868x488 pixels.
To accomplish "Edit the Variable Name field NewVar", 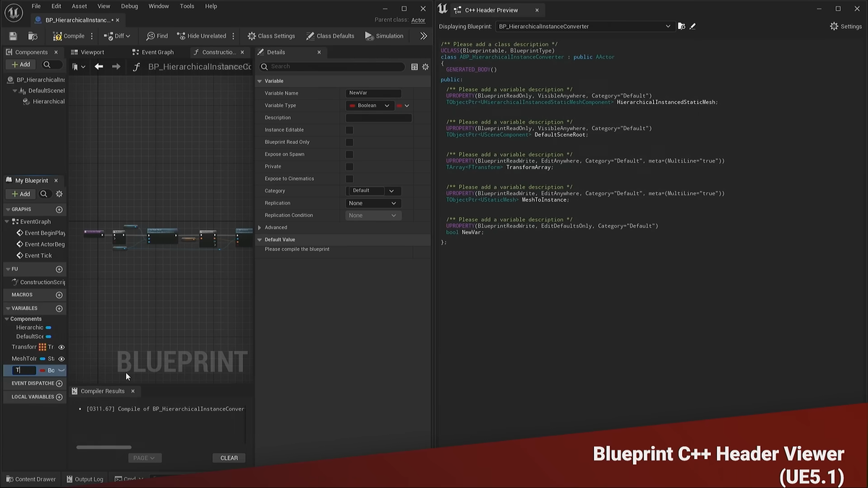I will 373,93.
